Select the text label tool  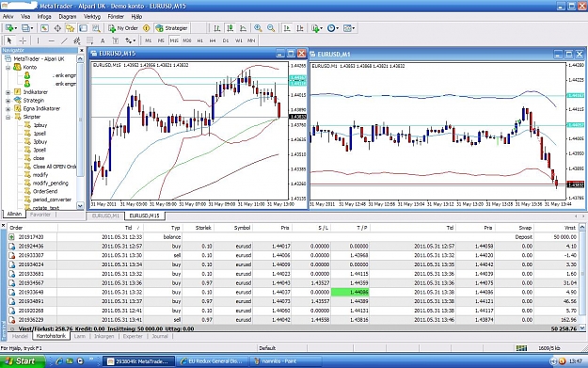coord(116,40)
